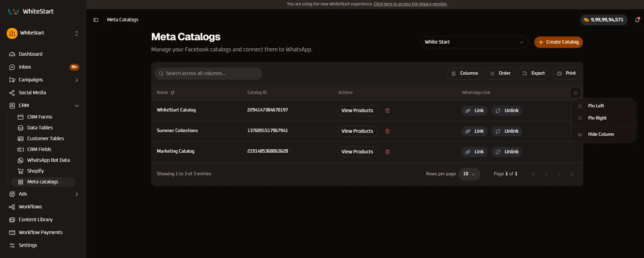Select Pin Right from column menu
This screenshot has width=644, height=258.
point(604,118)
